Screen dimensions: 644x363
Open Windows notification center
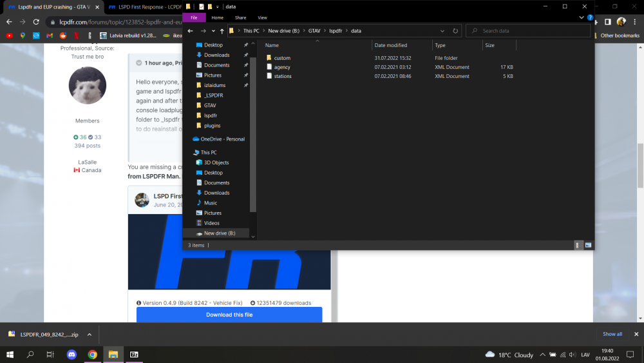click(x=630, y=355)
